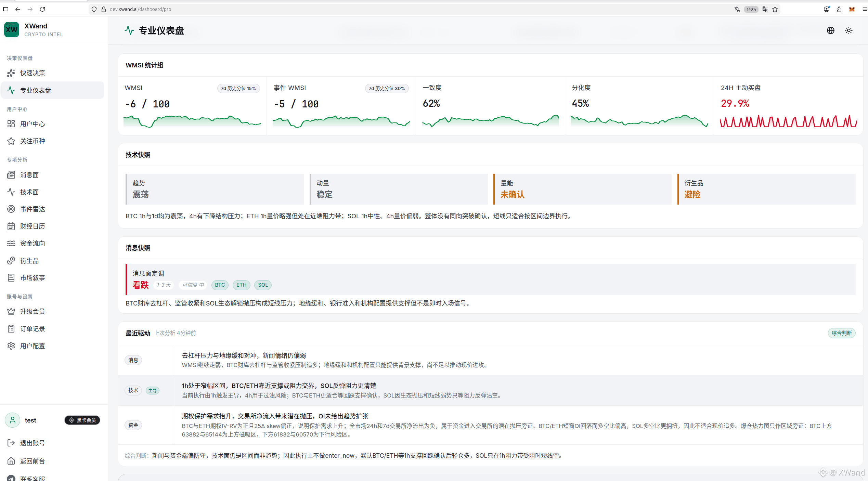Click the 24H 主动买盘 29.9% value

tap(735, 103)
